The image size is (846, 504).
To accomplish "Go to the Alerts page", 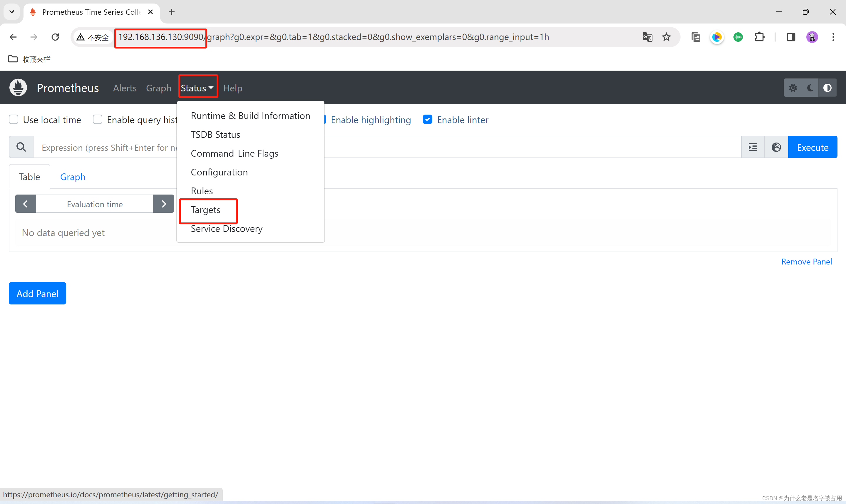I will coord(125,88).
